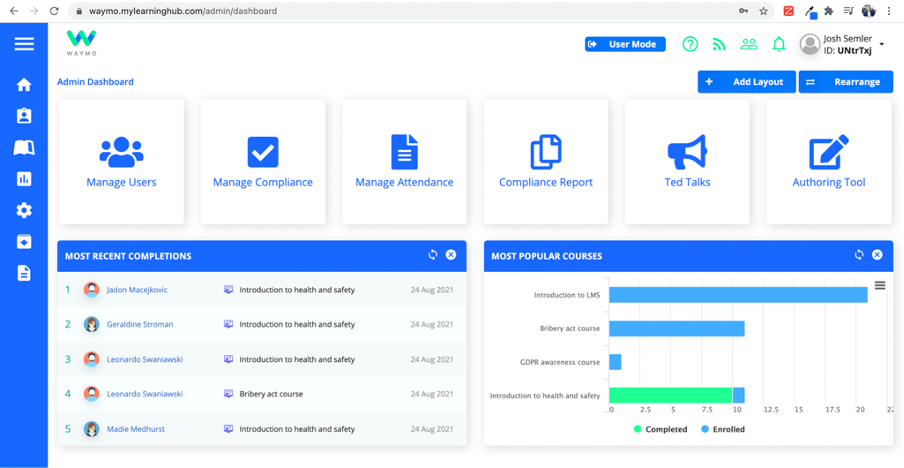The width and height of the screenshot is (904, 468).
Task: Click the green Completed bar for health and safety
Action: point(671,395)
